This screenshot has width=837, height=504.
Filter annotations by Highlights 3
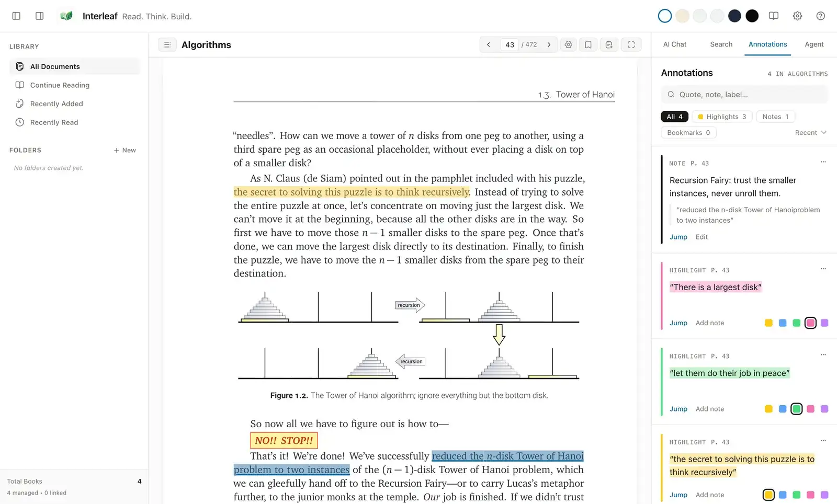coord(722,117)
